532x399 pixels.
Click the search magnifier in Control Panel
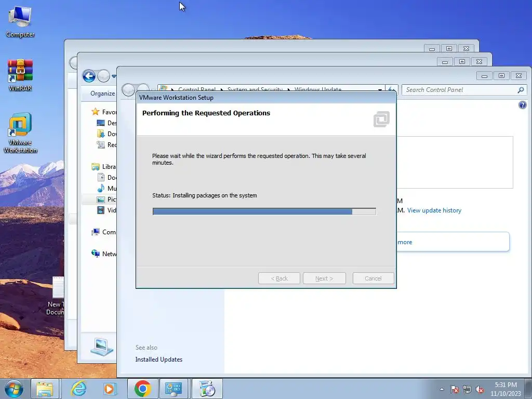[x=521, y=90]
